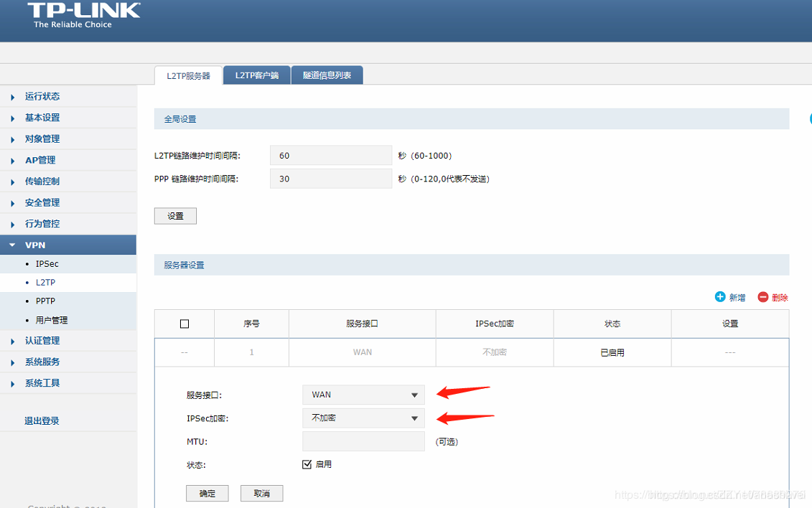Expand the AP管理 menu arrow
Image resolution: width=812 pixels, height=508 pixels.
pos(12,161)
